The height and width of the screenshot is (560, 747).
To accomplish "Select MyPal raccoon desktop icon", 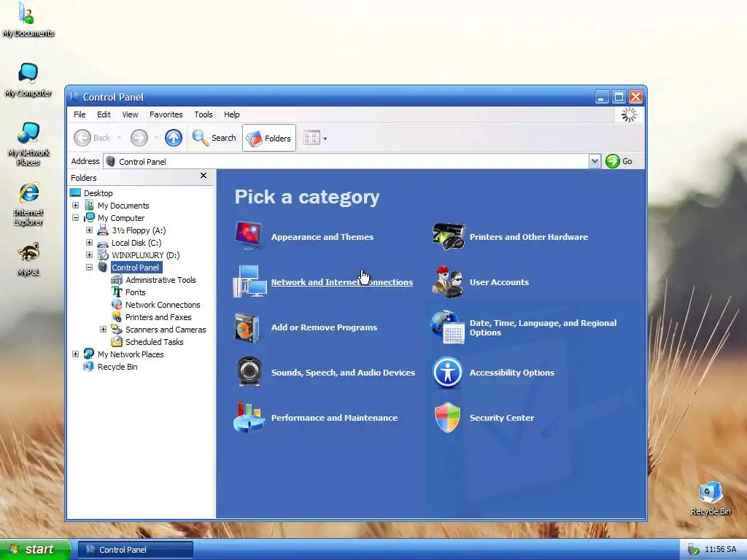I will click(x=28, y=259).
